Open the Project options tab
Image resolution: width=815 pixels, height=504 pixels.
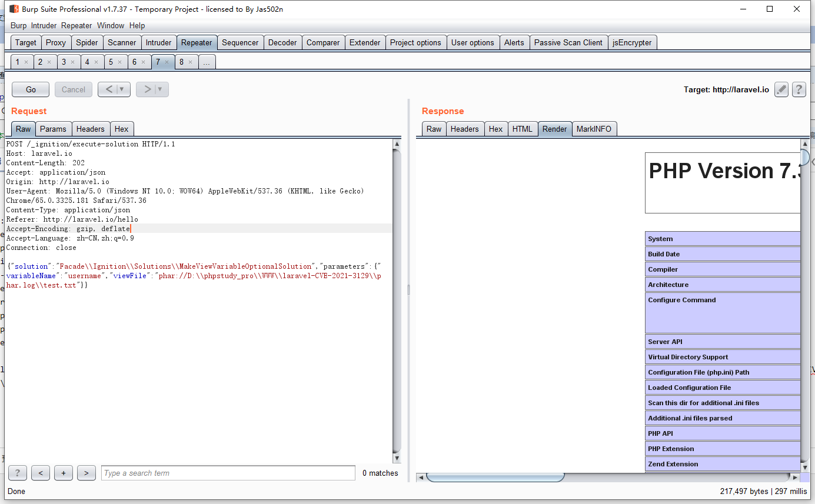point(415,42)
